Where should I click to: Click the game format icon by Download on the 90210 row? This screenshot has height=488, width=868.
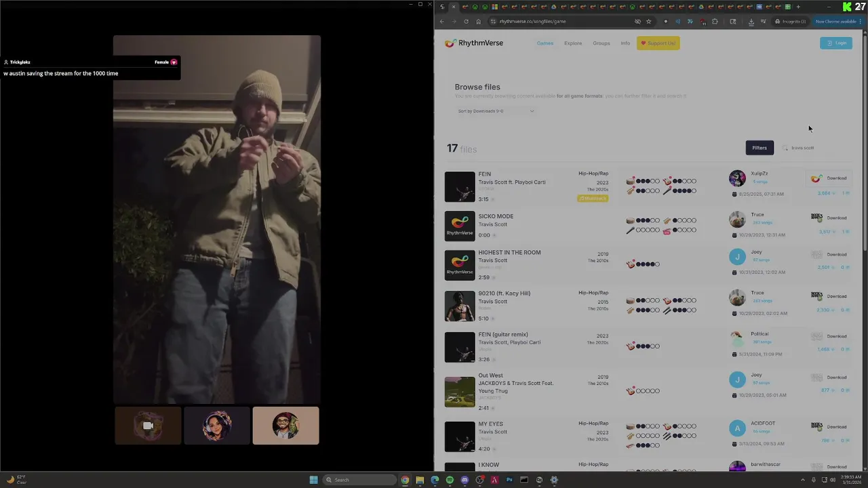coord(816,296)
